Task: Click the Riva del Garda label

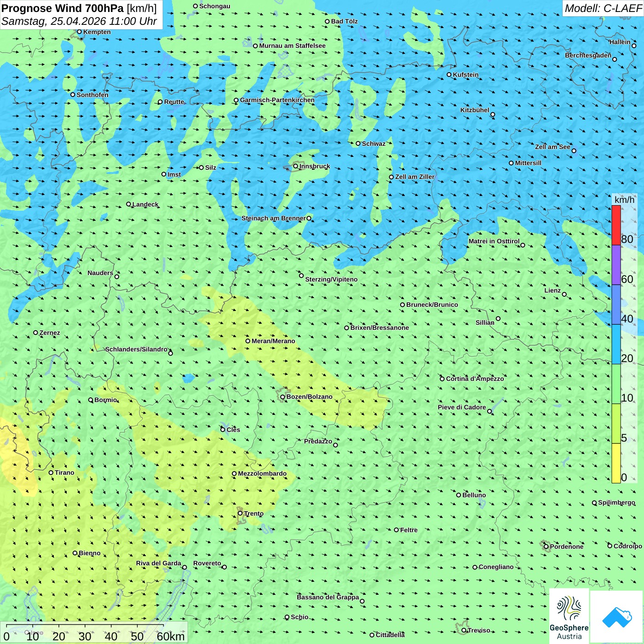Action: 159,563
